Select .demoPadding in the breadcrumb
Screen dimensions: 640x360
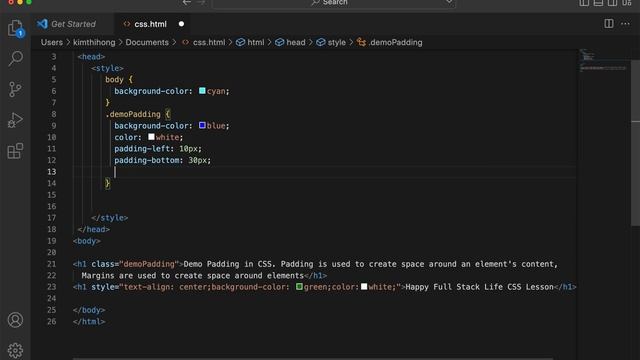click(390, 42)
